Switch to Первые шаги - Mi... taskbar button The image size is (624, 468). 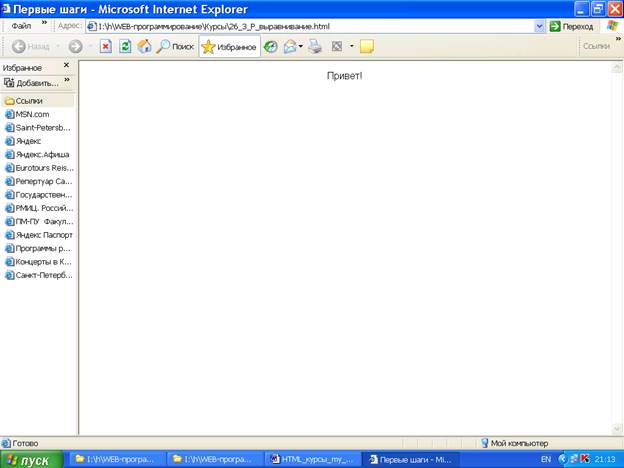[x=410, y=460]
